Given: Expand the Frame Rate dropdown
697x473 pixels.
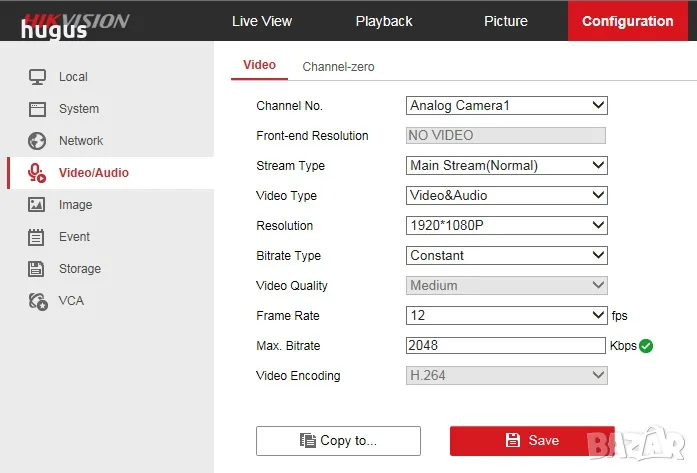Looking at the screenshot, I should [506, 315].
